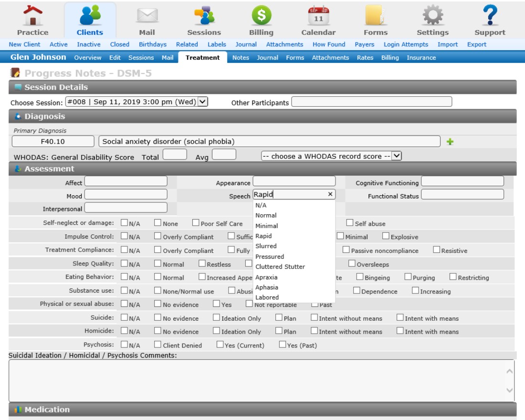Screen dimensions: 525x420
Task: Click the F40.10 diagnosis code field
Action: (53, 141)
